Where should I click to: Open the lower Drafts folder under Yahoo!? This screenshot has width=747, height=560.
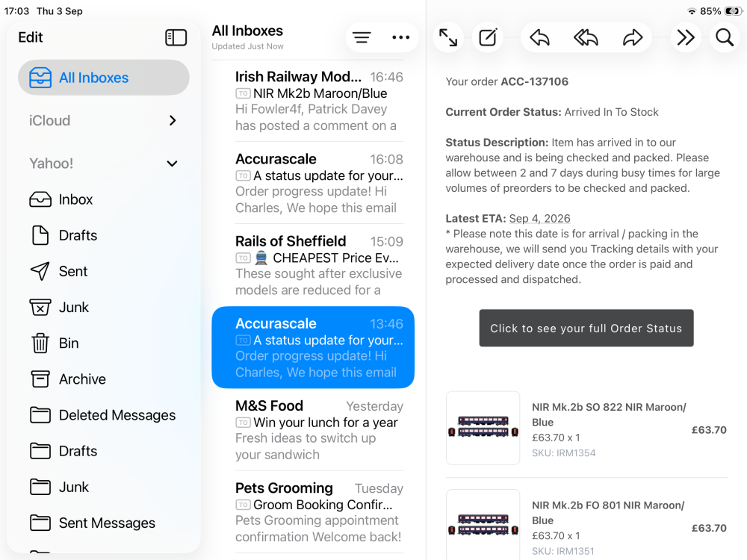coord(103,451)
